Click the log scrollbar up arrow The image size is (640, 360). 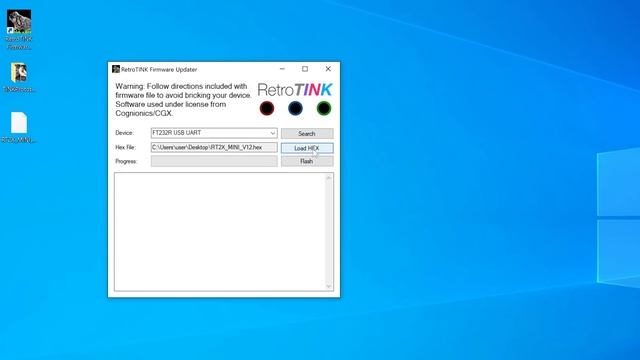(329, 178)
